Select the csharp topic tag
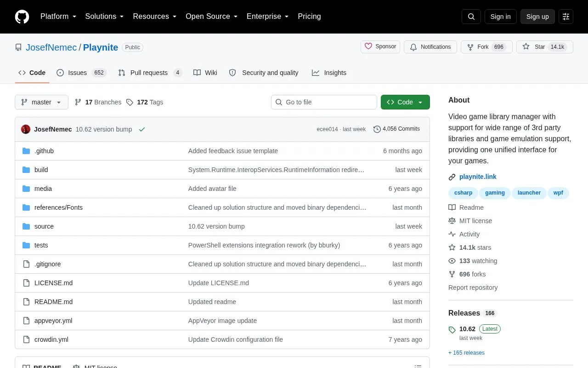 click(463, 193)
